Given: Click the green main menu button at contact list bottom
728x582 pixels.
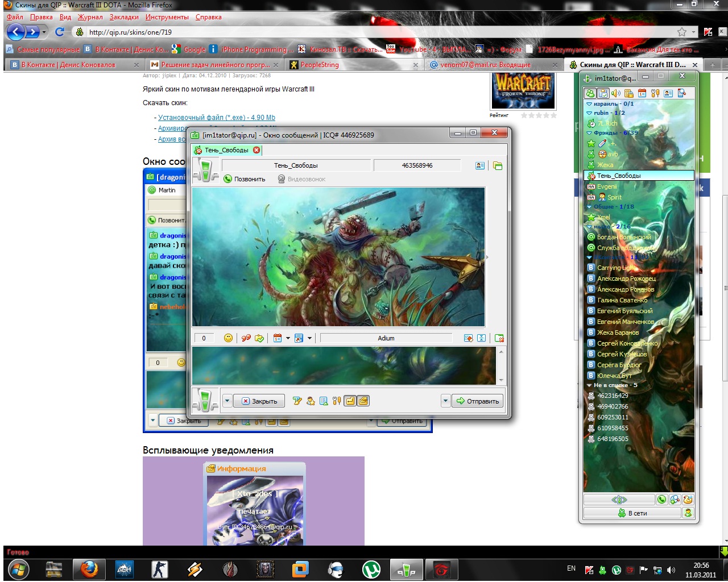Looking at the screenshot, I should pyautogui.click(x=619, y=500).
